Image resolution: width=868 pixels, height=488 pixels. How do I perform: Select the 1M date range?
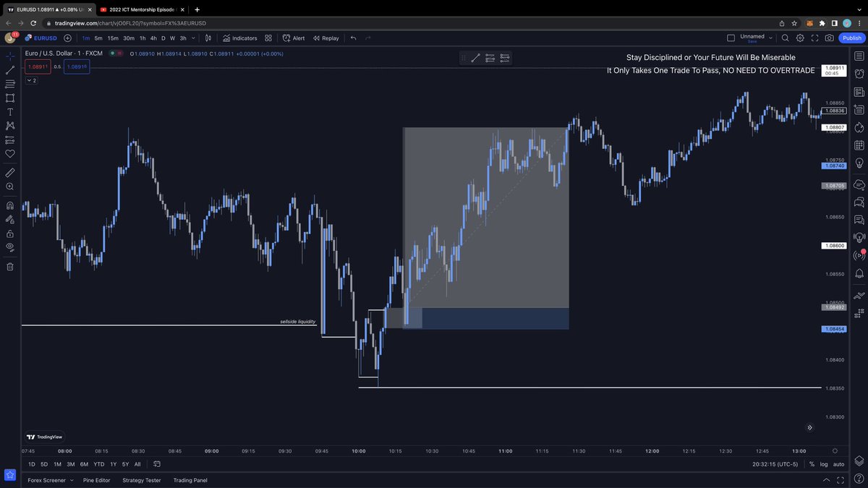[57, 464]
